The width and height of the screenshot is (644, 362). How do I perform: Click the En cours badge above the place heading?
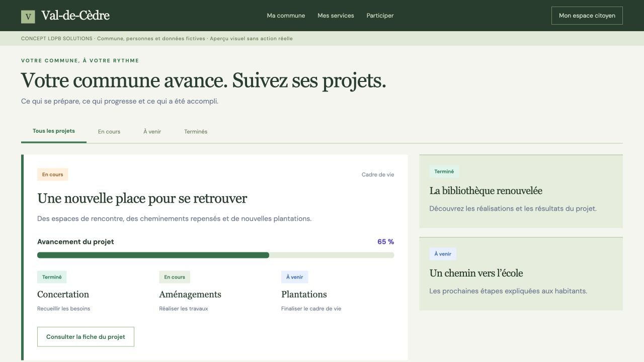53,174
